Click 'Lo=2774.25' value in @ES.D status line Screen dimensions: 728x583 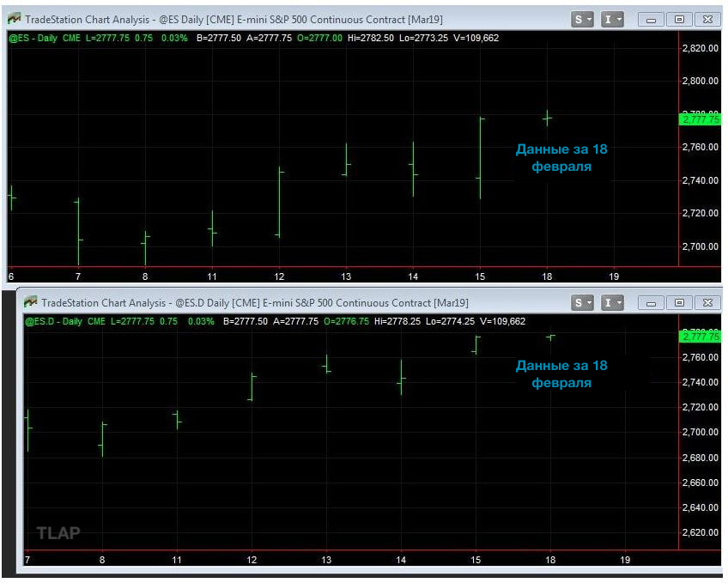coord(451,321)
